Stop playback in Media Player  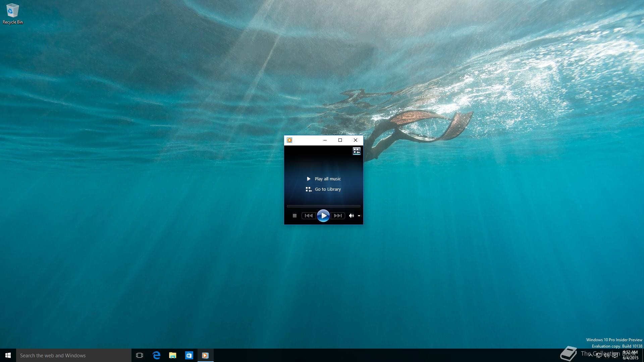click(x=294, y=216)
